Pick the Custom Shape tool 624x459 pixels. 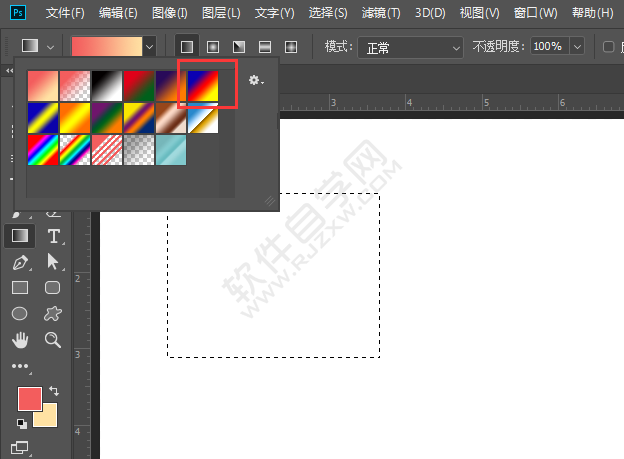click(x=53, y=314)
